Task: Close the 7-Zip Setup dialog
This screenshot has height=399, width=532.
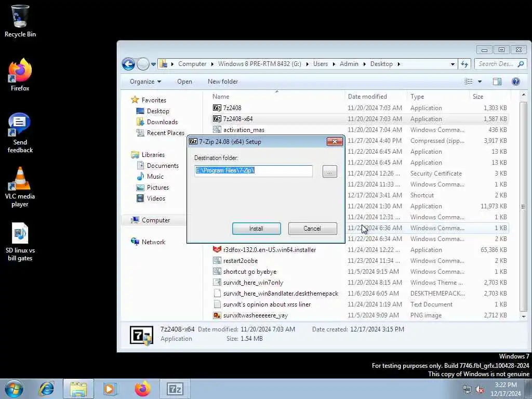Action: 335,141
